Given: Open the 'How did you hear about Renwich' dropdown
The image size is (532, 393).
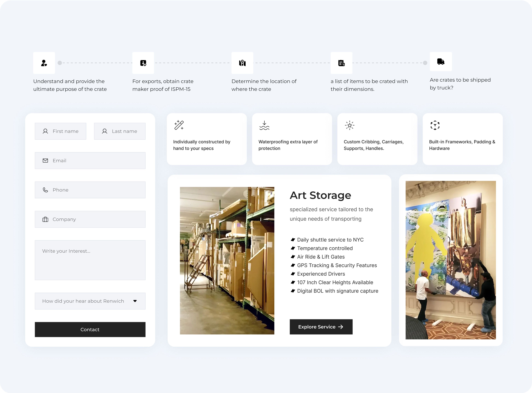Looking at the screenshot, I should tap(83, 301).
